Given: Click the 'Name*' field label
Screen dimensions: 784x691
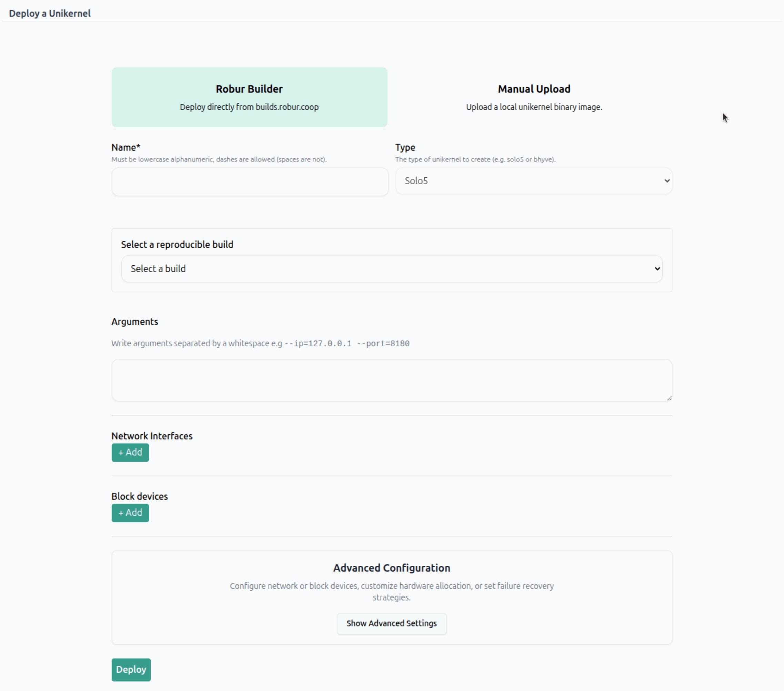Looking at the screenshot, I should point(126,147).
